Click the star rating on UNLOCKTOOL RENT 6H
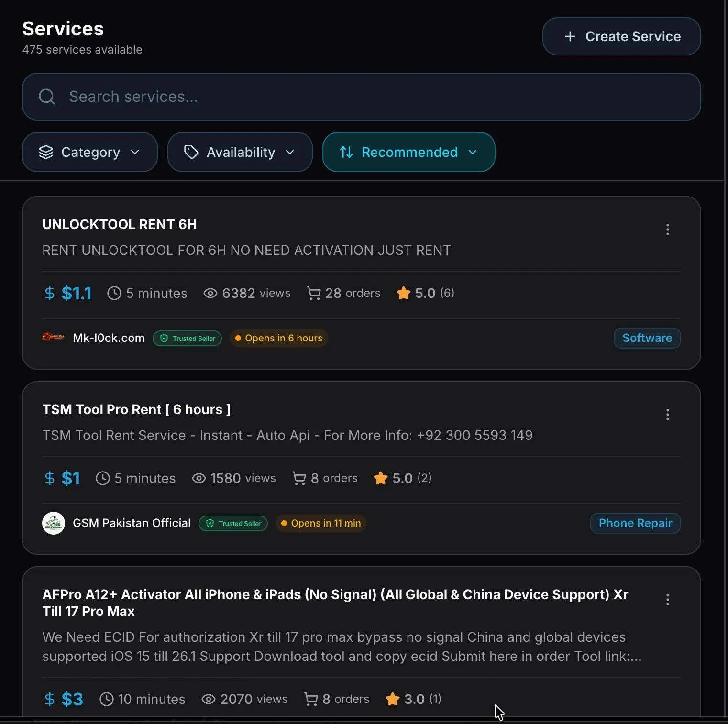This screenshot has width=728, height=724. pyautogui.click(x=404, y=293)
